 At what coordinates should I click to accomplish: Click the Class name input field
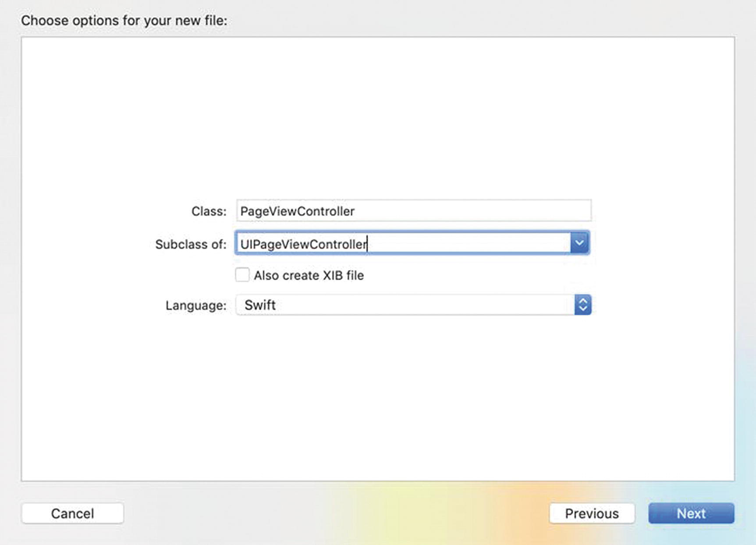click(x=414, y=211)
